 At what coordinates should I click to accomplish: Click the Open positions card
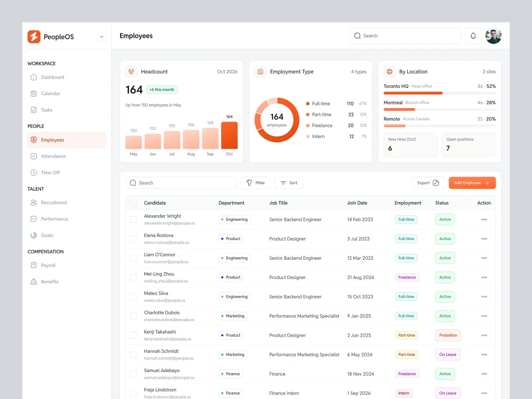(469, 144)
